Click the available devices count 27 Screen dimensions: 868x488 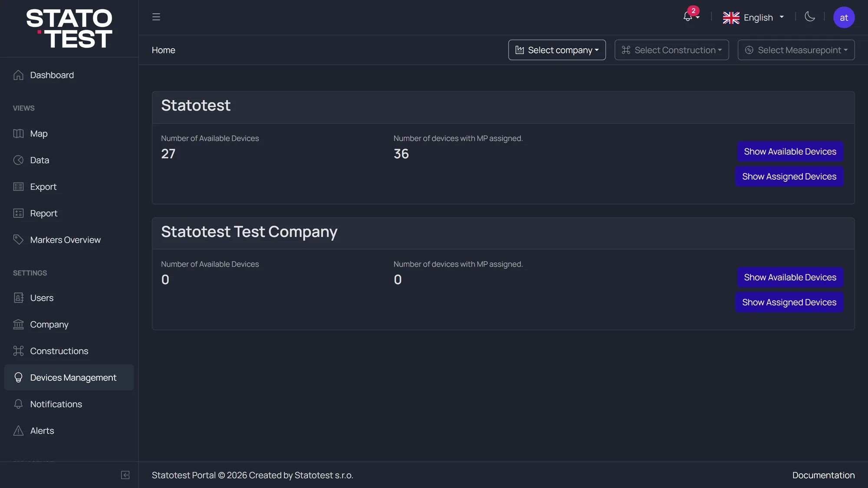pos(168,154)
